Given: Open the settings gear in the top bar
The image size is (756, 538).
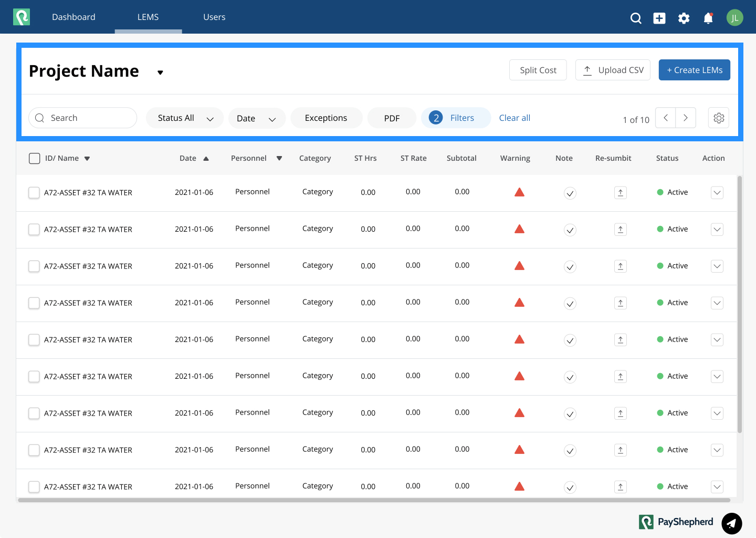Looking at the screenshot, I should (684, 18).
